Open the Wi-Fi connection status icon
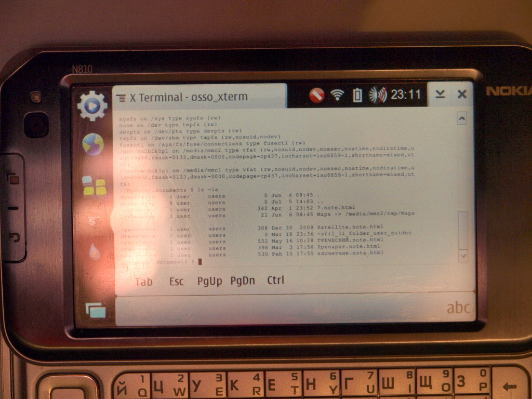 point(338,95)
